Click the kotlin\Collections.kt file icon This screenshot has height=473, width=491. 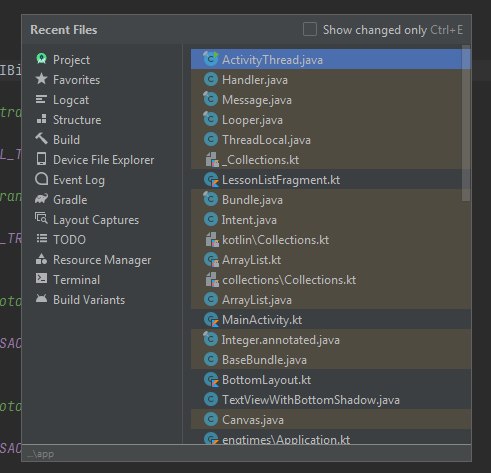(212, 239)
